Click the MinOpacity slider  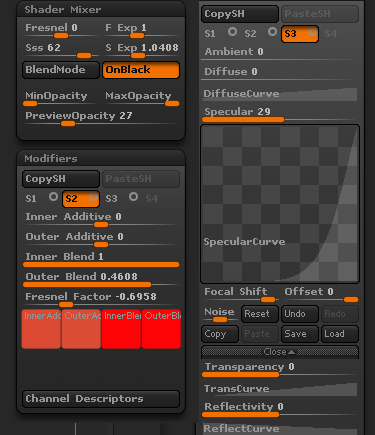tap(61, 99)
